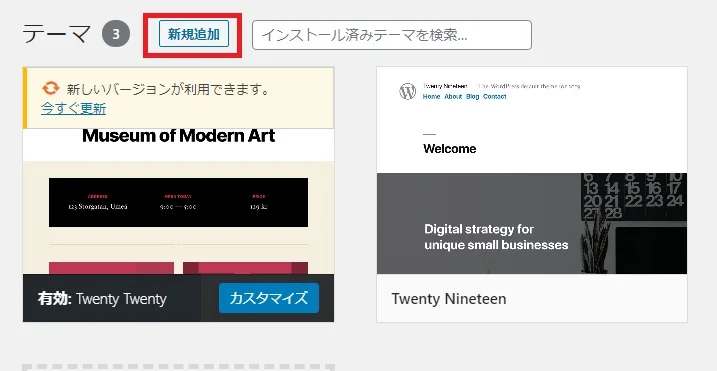Select the Twenty Twenty theme screenshot

tap(178, 201)
